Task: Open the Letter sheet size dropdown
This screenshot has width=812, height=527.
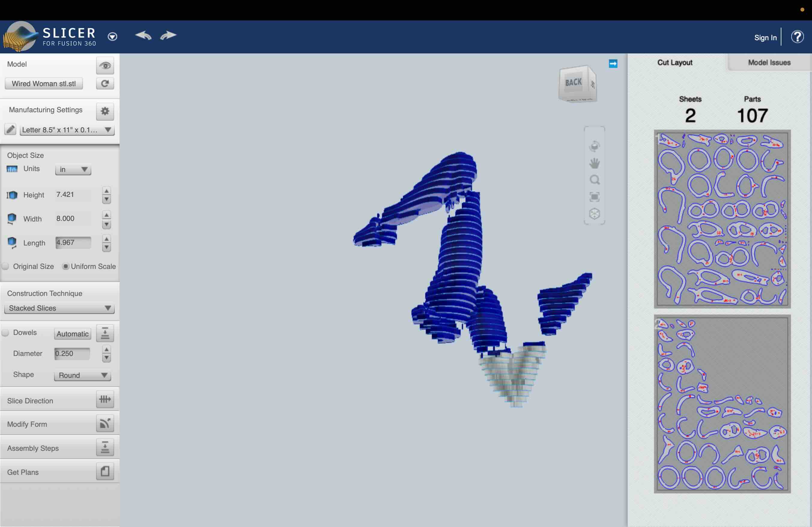Action: tap(67, 130)
